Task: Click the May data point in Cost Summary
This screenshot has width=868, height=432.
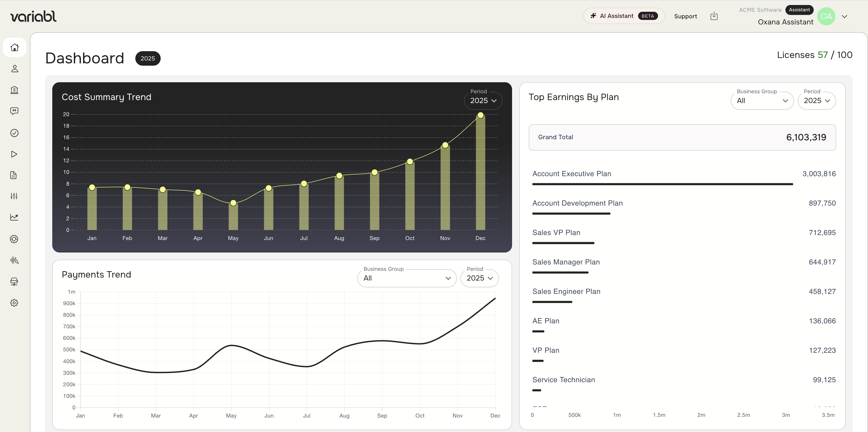Action: (x=233, y=203)
